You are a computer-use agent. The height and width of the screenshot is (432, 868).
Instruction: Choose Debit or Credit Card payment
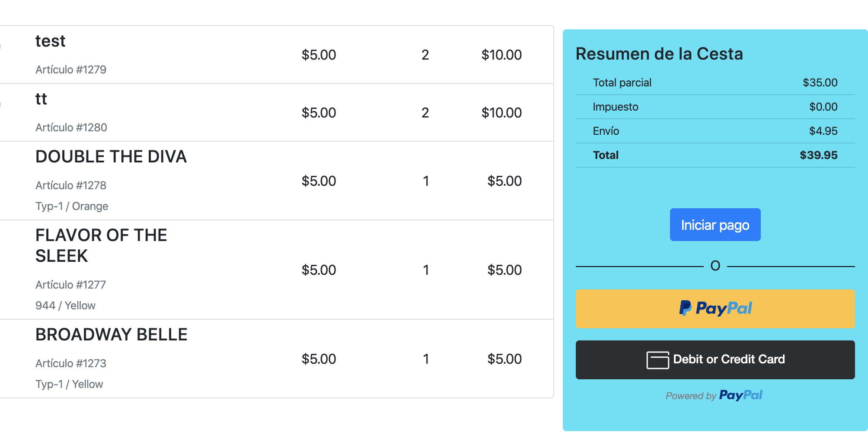click(715, 360)
